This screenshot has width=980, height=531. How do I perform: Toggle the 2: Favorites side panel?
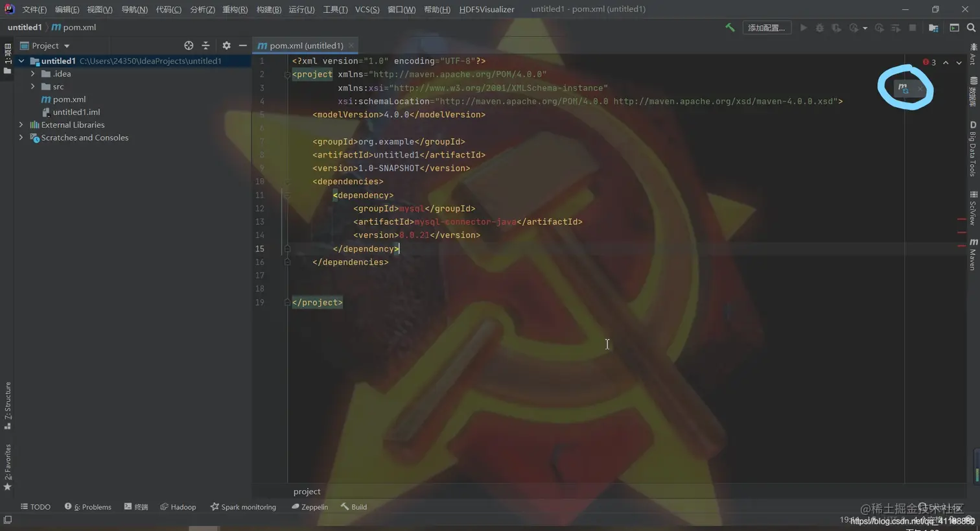coord(8,467)
